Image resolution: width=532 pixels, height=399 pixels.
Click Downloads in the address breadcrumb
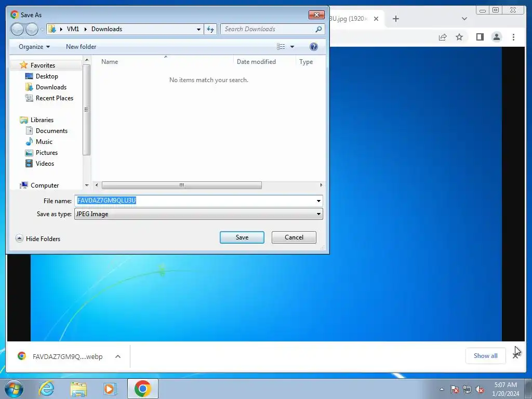click(x=107, y=29)
